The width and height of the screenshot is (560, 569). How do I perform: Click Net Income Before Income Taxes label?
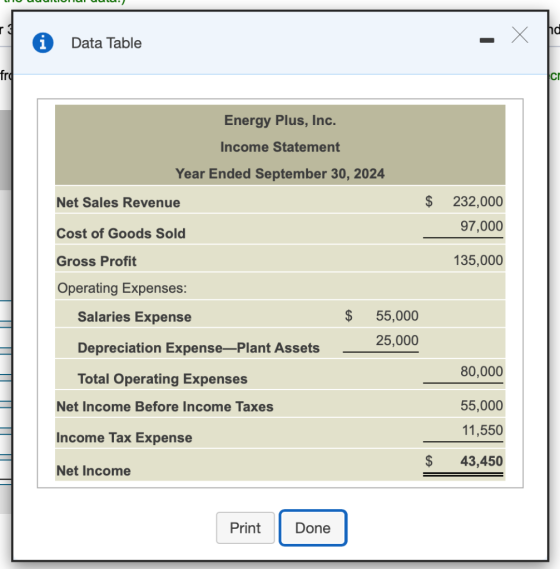[165, 406]
